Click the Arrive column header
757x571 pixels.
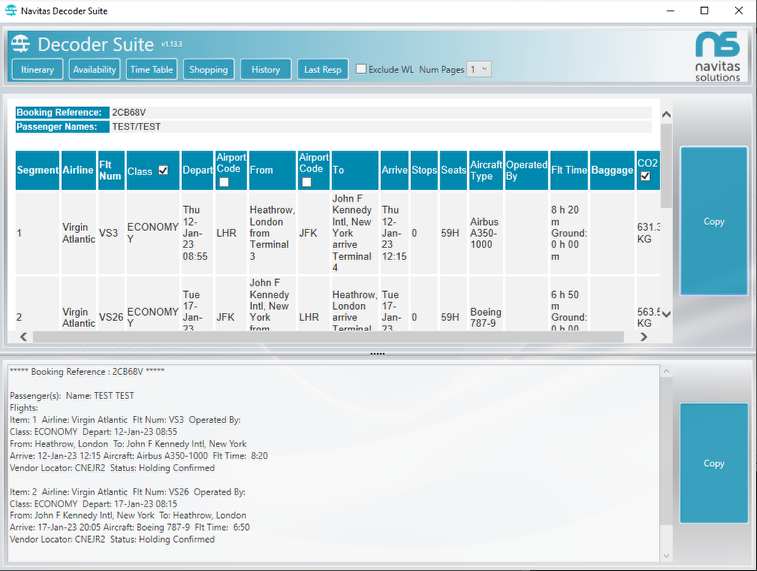[394, 170]
